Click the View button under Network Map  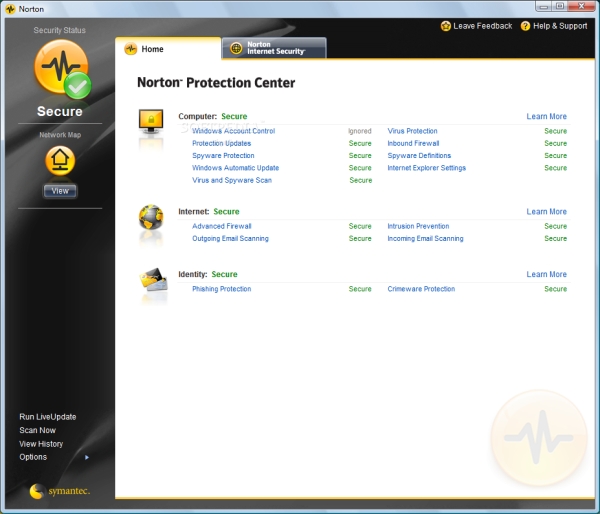point(60,191)
